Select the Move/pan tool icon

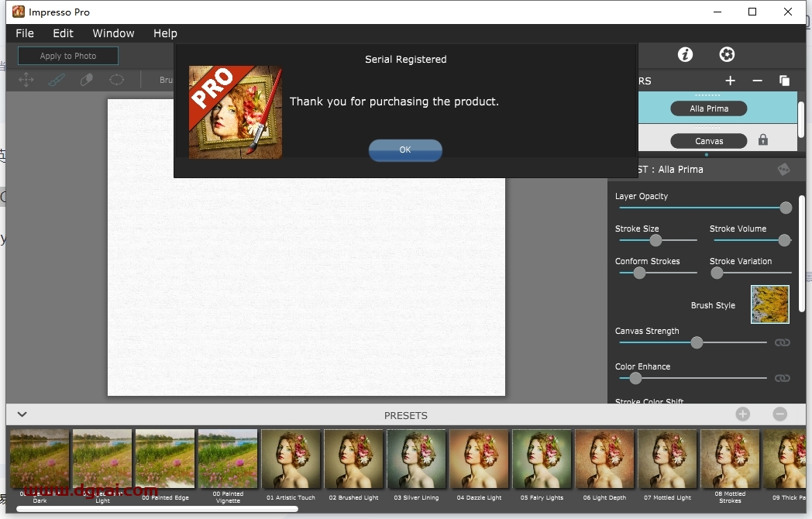click(26, 80)
